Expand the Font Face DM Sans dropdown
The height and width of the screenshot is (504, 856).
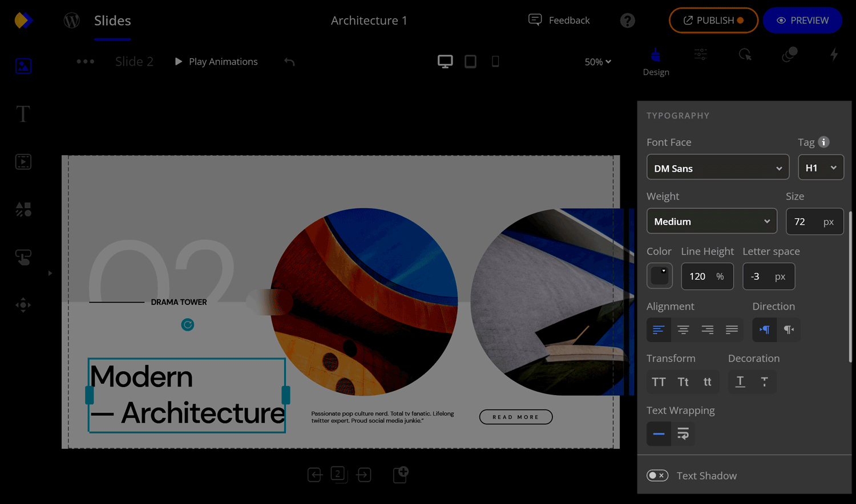point(718,168)
